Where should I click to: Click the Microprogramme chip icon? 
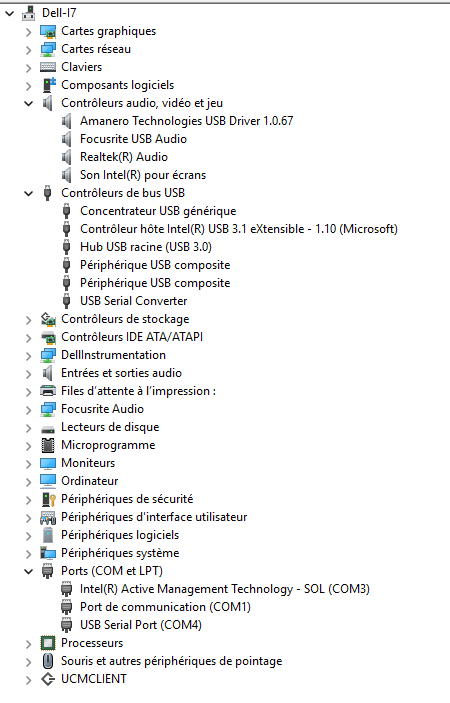48,445
